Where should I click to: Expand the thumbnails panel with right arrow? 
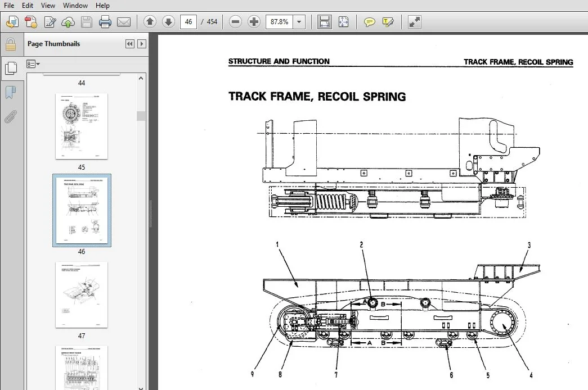[x=142, y=44]
